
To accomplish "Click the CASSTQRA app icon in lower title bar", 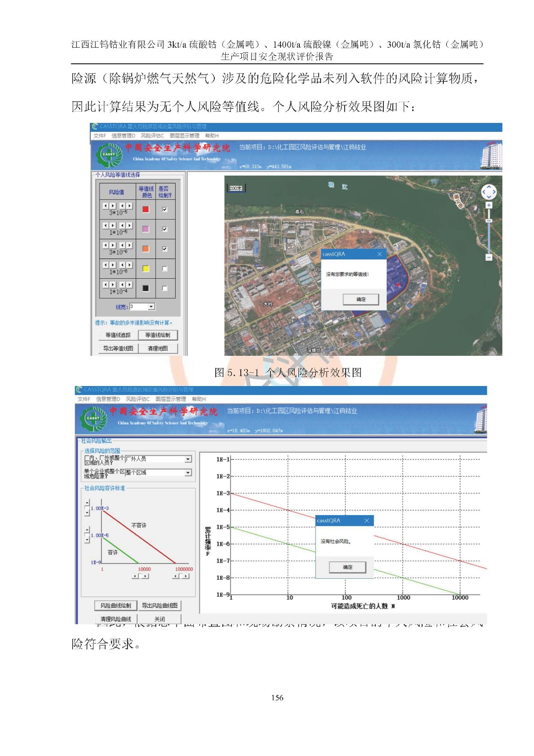I will (x=78, y=390).
